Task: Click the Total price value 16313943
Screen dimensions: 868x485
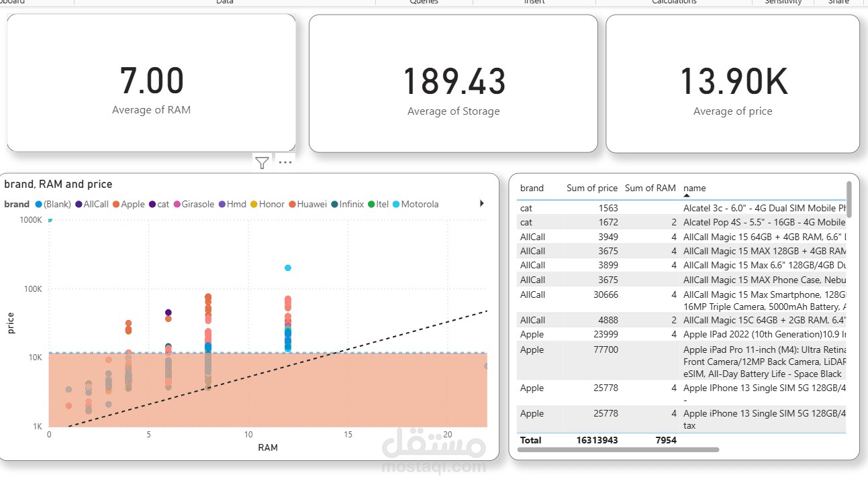Action: (597, 440)
